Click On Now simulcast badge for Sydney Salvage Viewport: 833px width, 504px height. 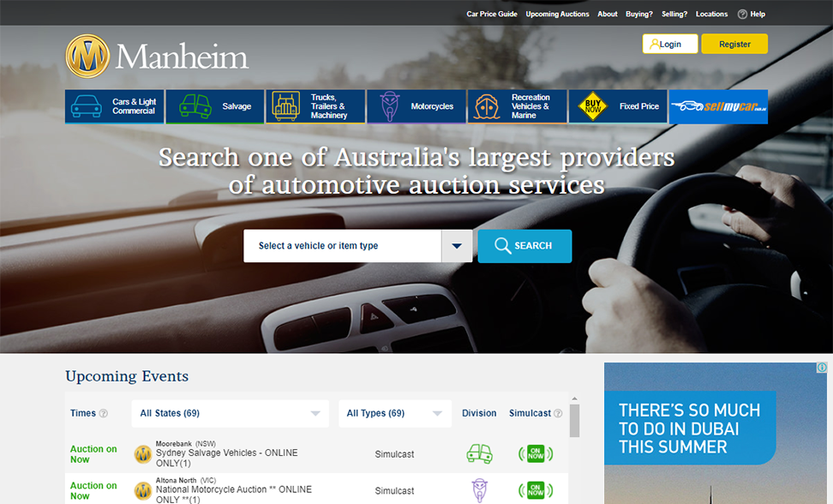tap(536, 453)
